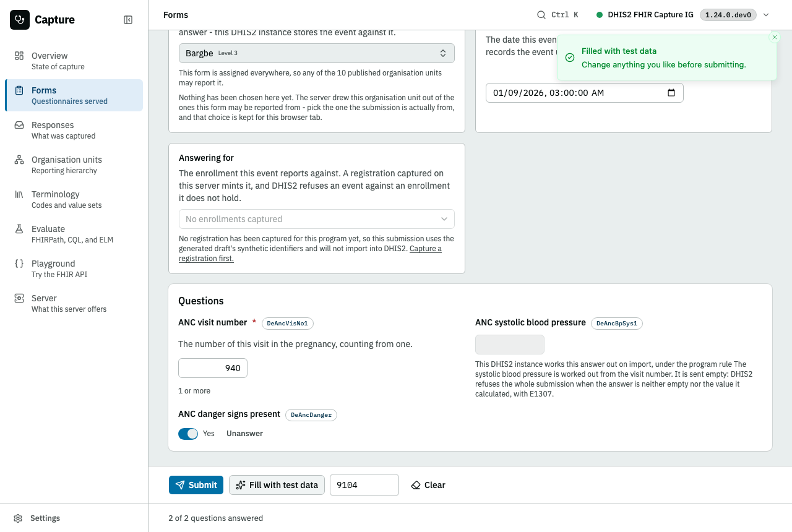Click the Forms clipboard icon
The width and height of the screenshot is (792, 532).
pos(19,90)
